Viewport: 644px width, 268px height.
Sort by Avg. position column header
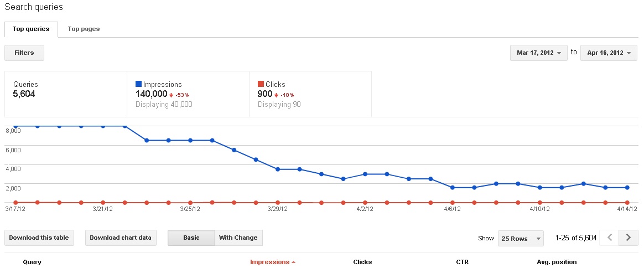[557, 262]
